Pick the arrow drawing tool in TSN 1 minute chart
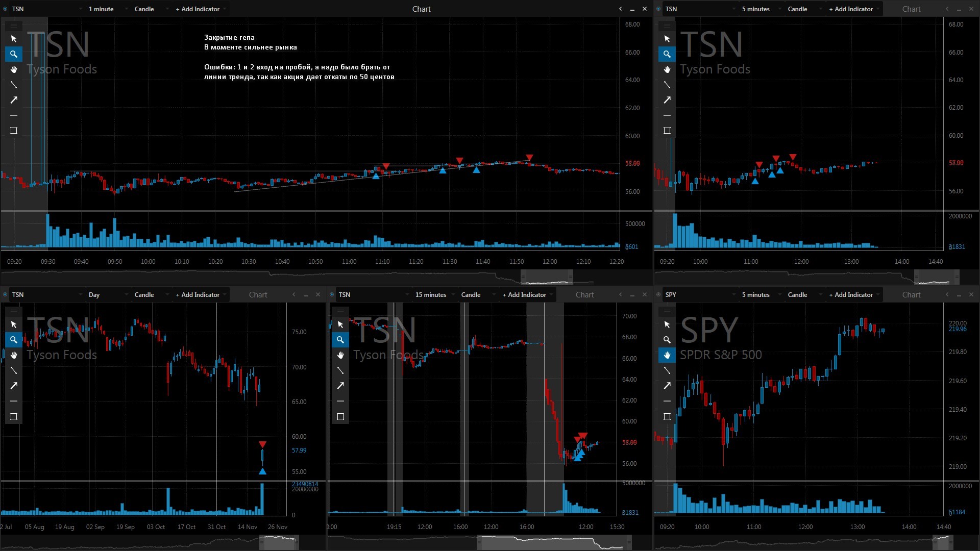The height and width of the screenshot is (551, 980). [14, 100]
